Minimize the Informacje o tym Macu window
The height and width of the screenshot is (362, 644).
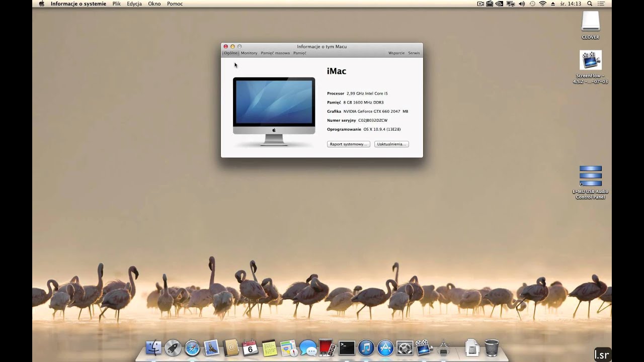pyautogui.click(x=232, y=46)
